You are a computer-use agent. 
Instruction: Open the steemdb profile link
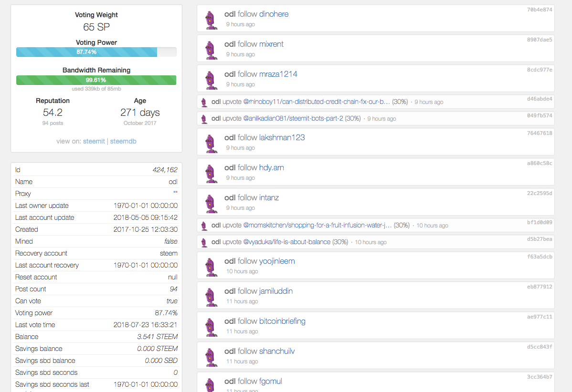(x=123, y=141)
